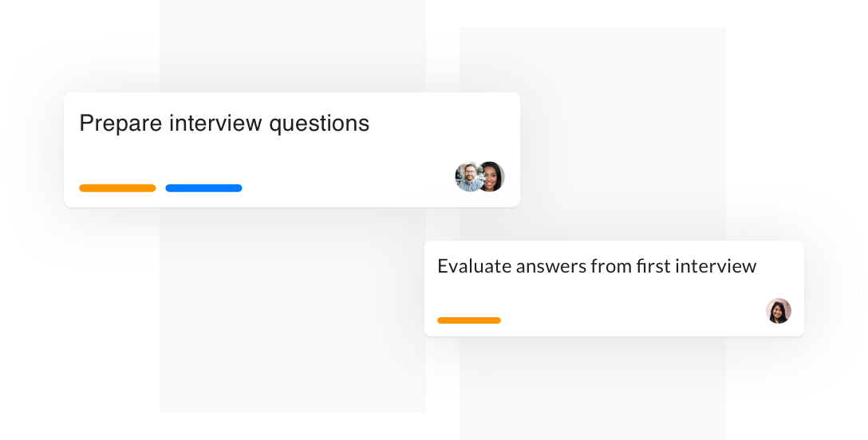Screen dimensions: 868x440
Task: Select orange label on Evaluate answers card
Action: point(469,320)
